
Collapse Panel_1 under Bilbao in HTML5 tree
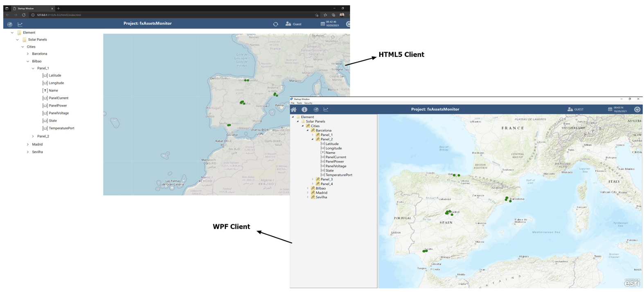[x=33, y=69]
